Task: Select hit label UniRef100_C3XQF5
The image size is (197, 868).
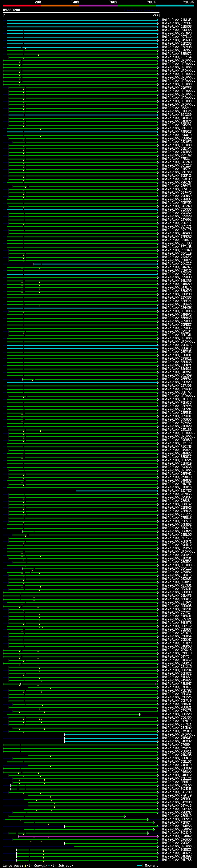Action: [177, 142]
